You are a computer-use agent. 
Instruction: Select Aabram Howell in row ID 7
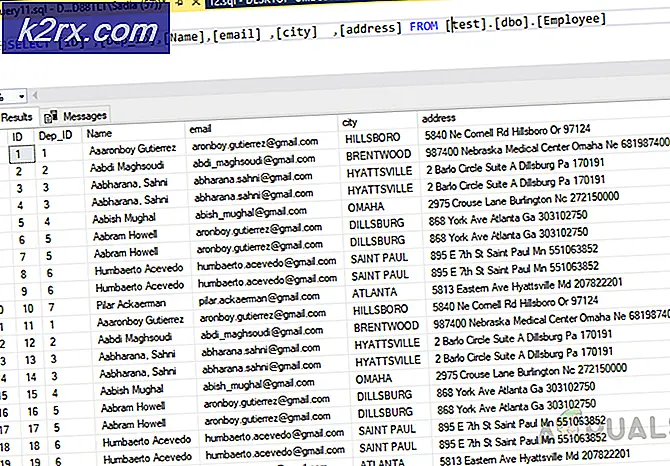[126, 253]
